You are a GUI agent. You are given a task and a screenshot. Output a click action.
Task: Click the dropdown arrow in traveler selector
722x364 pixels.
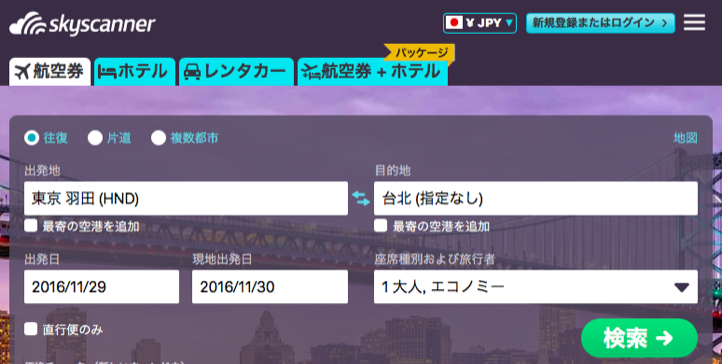click(x=681, y=288)
